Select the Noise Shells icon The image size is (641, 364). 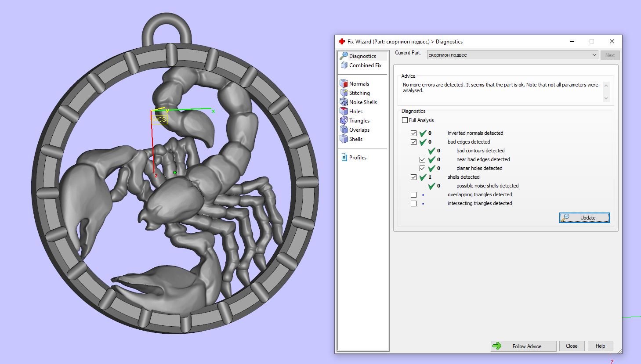pos(344,102)
